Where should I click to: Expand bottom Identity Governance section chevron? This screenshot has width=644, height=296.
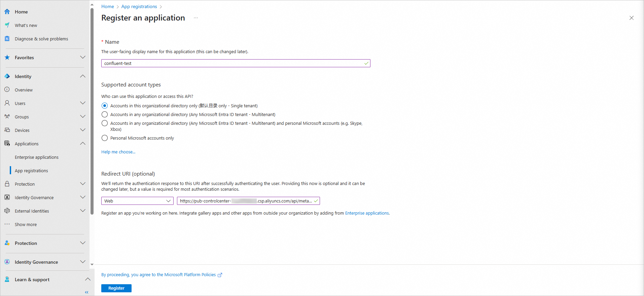83,262
